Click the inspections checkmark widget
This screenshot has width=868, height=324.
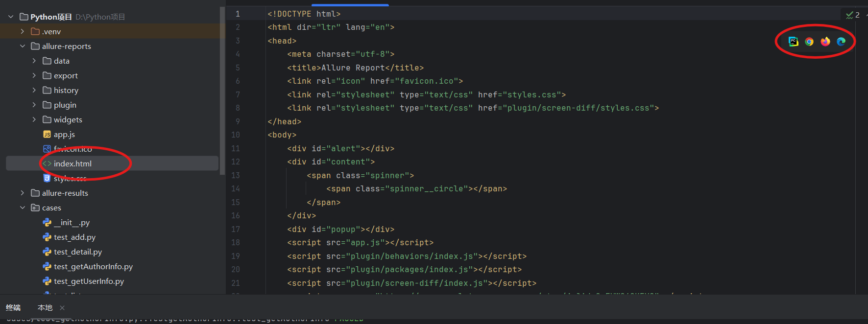point(853,15)
